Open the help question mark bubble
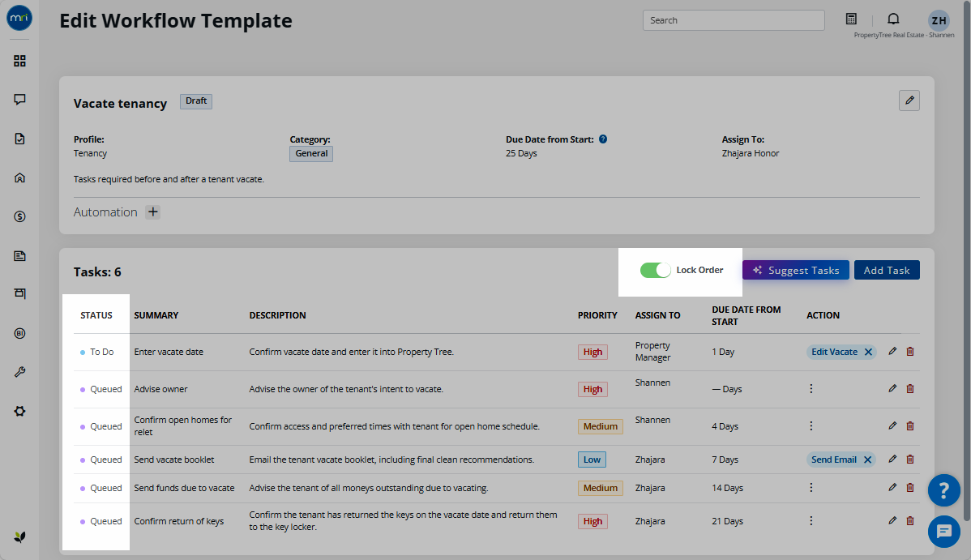971x560 pixels. 943,490
